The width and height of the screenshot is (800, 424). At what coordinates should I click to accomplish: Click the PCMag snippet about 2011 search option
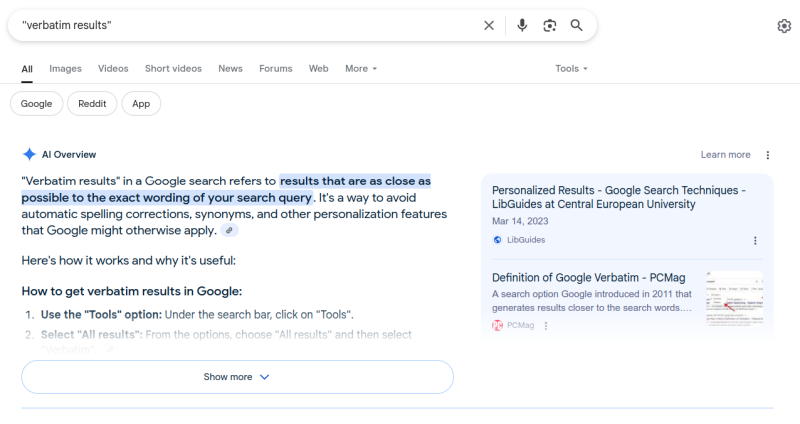click(x=592, y=301)
